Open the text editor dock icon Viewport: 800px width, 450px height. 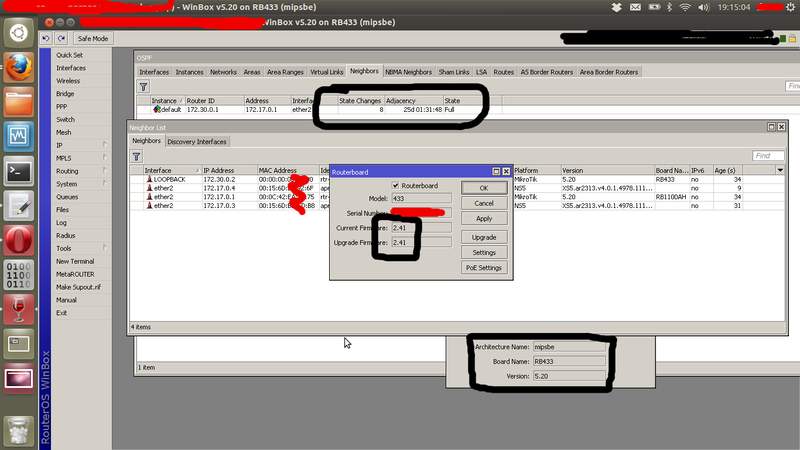tap(19, 205)
